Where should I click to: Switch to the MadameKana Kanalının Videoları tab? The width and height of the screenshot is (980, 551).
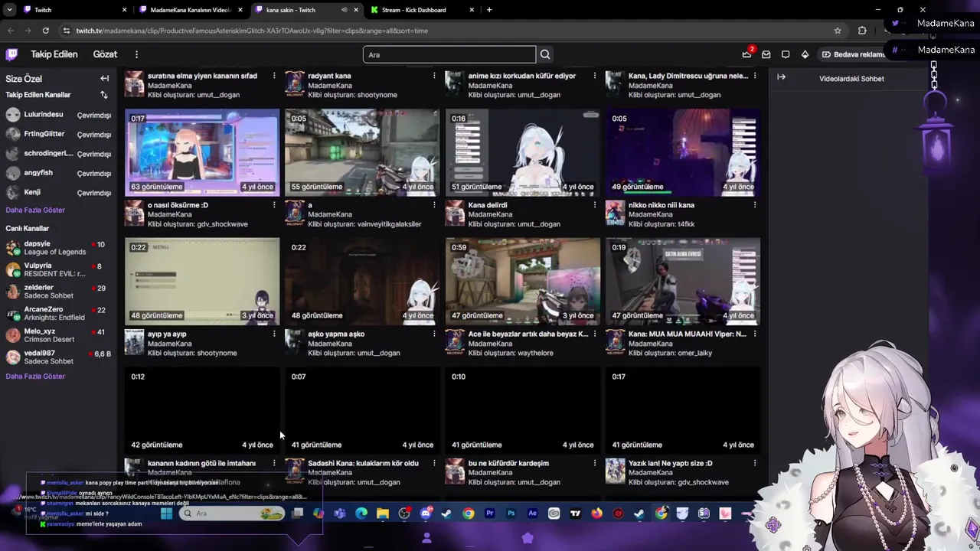click(x=191, y=10)
